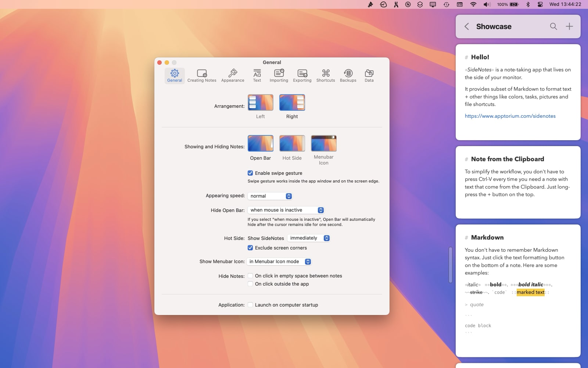Choose the Hot Side showing mode
The width and height of the screenshot is (588, 368).
pos(292,144)
